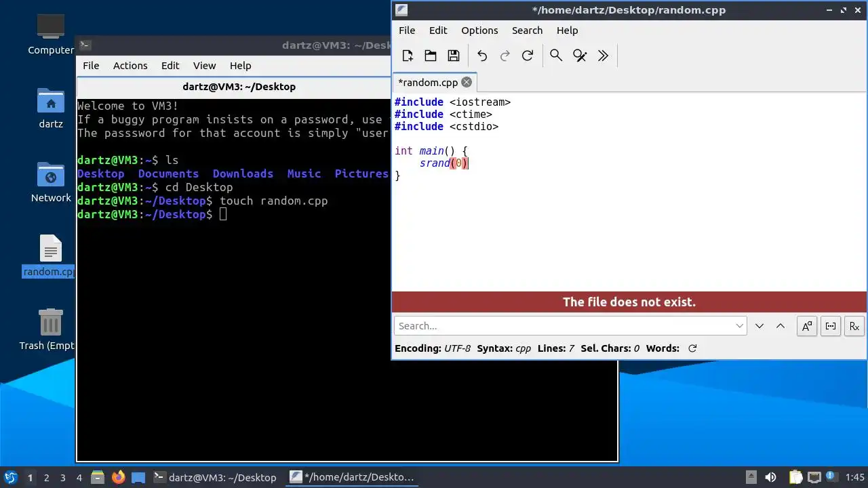Screen dimensions: 868x488
Task: Launch Firefox from the taskbar
Action: pyautogui.click(x=118, y=477)
